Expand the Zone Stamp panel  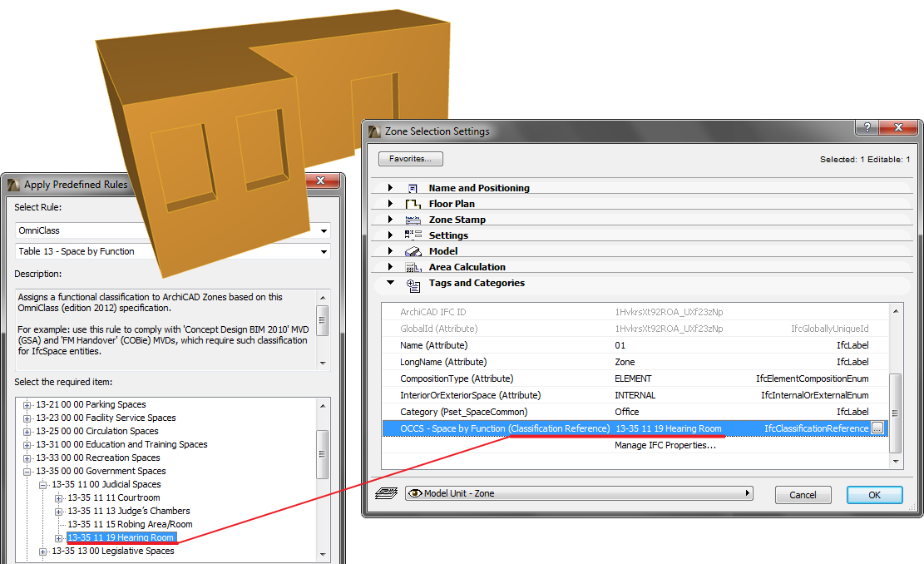pos(390,220)
